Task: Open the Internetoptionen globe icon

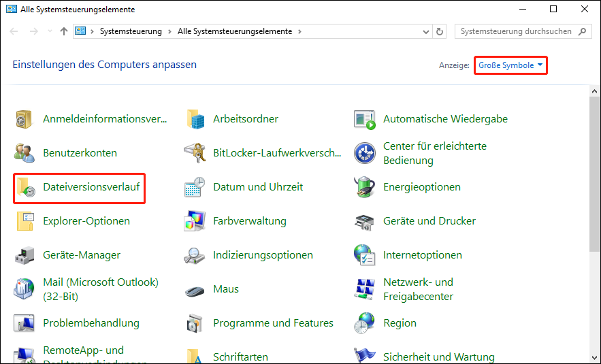Action: pyautogui.click(x=365, y=255)
